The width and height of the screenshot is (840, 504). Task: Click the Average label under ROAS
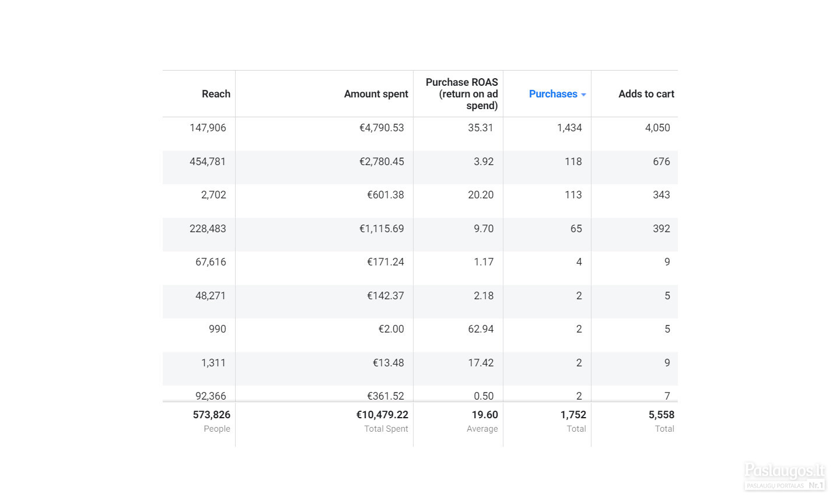pyautogui.click(x=482, y=429)
